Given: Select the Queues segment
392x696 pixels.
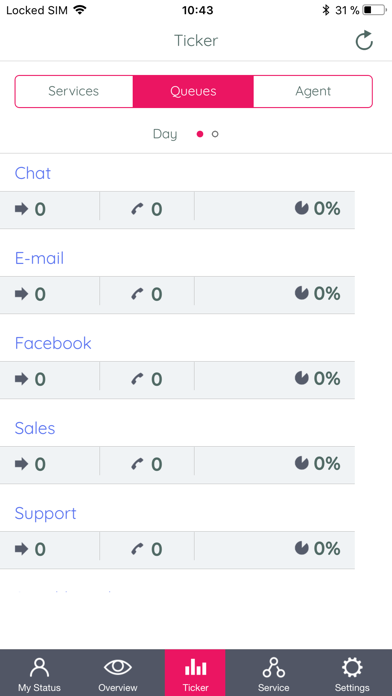Looking at the screenshot, I should (193, 91).
